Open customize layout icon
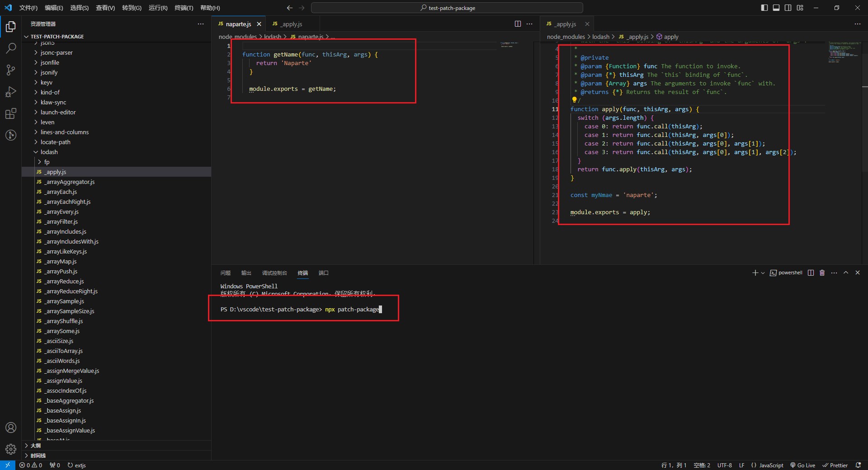 click(800, 8)
